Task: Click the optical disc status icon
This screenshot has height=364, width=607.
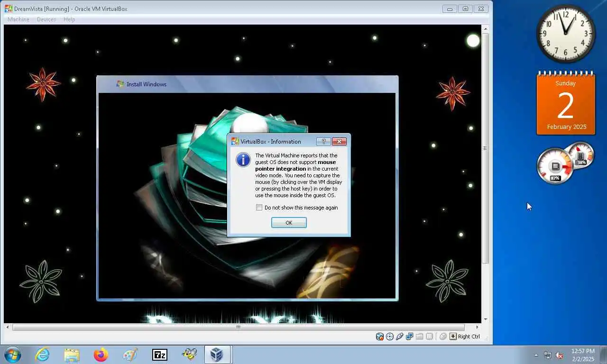Action: (x=390, y=337)
